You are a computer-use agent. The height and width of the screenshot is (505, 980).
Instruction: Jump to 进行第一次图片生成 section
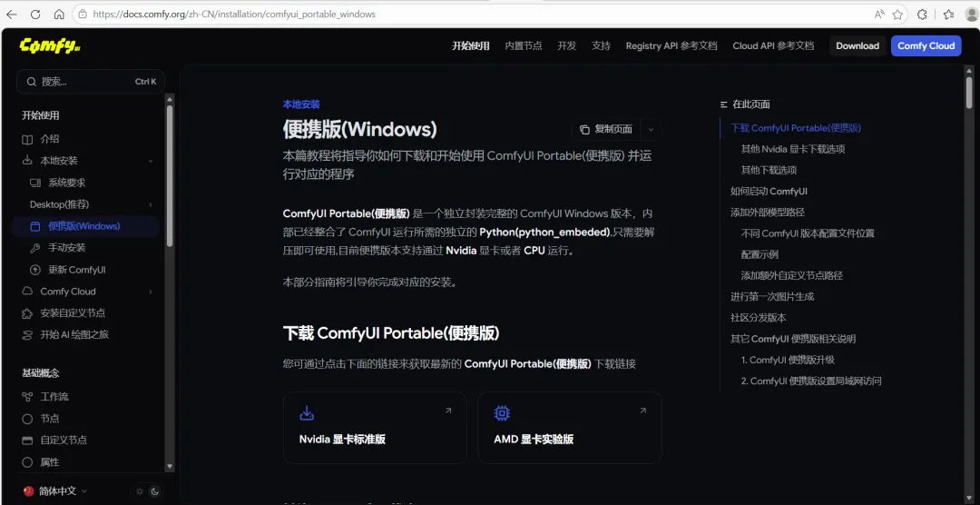pos(772,297)
